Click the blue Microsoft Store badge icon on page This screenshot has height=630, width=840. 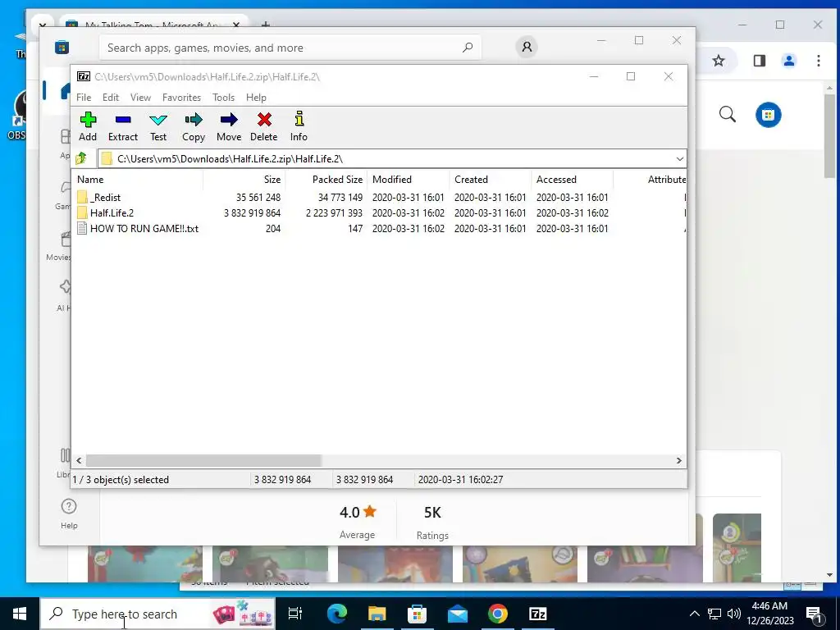coord(768,115)
